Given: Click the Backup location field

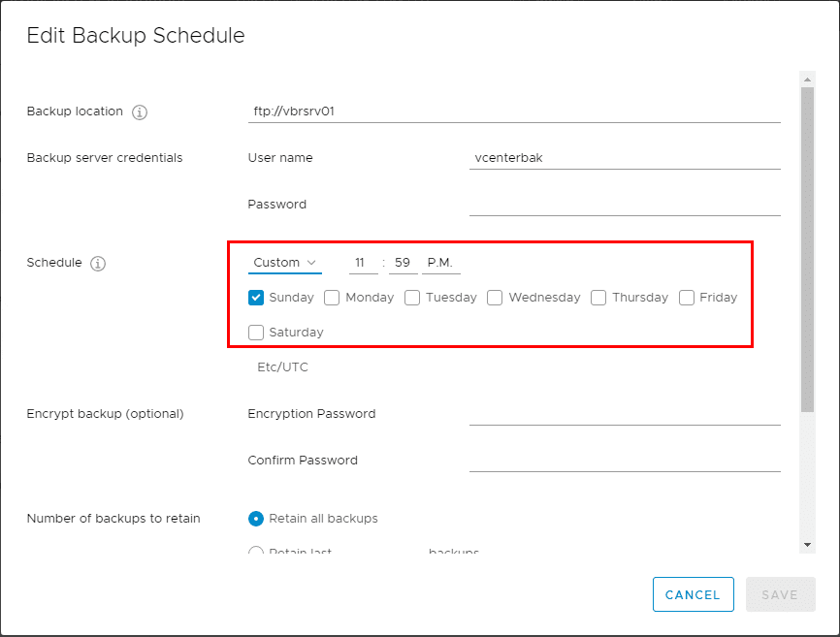Looking at the screenshot, I should point(514,111).
